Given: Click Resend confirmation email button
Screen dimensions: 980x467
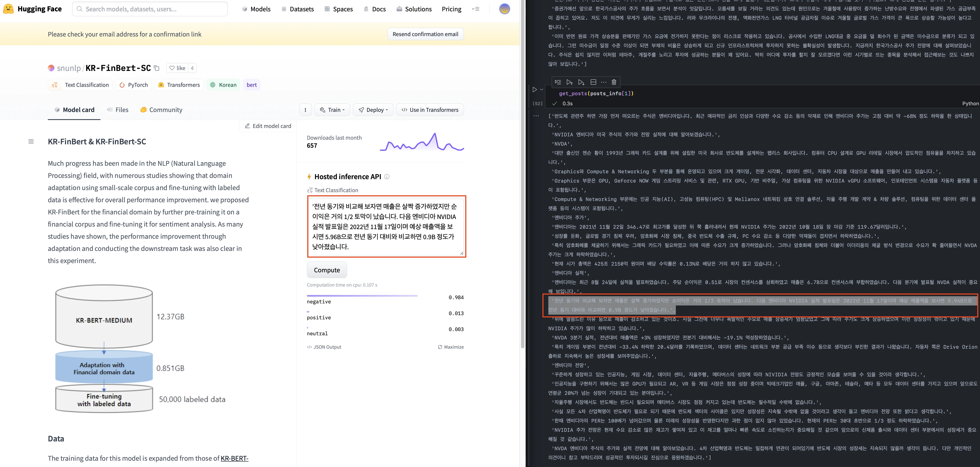Looking at the screenshot, I should pyautogui.click(x=425, y=34).
